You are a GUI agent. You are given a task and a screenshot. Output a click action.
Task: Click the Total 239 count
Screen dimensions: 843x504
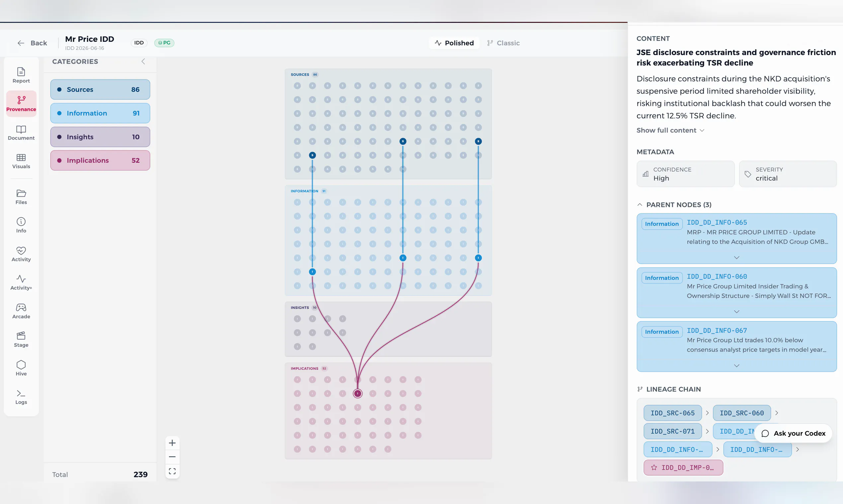[x=140, y=474]
